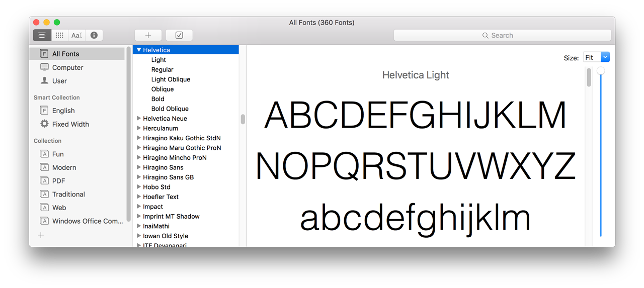Click the add font plus button
This screenshot has height=288, width=644.
(148, 35)
